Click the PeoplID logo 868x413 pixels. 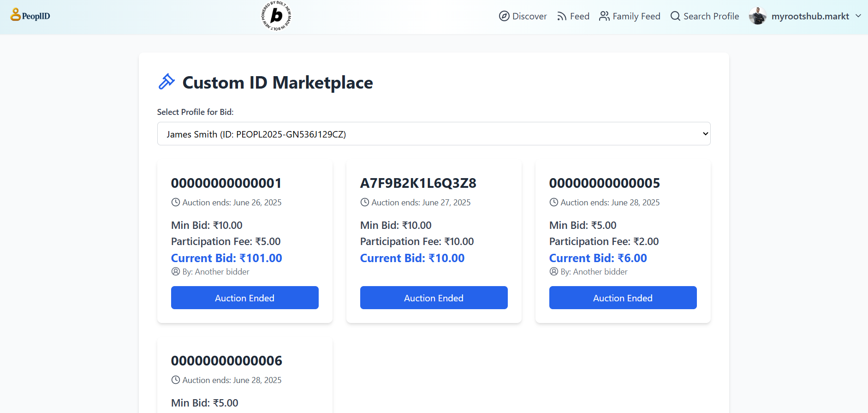[x=30, y=15]
